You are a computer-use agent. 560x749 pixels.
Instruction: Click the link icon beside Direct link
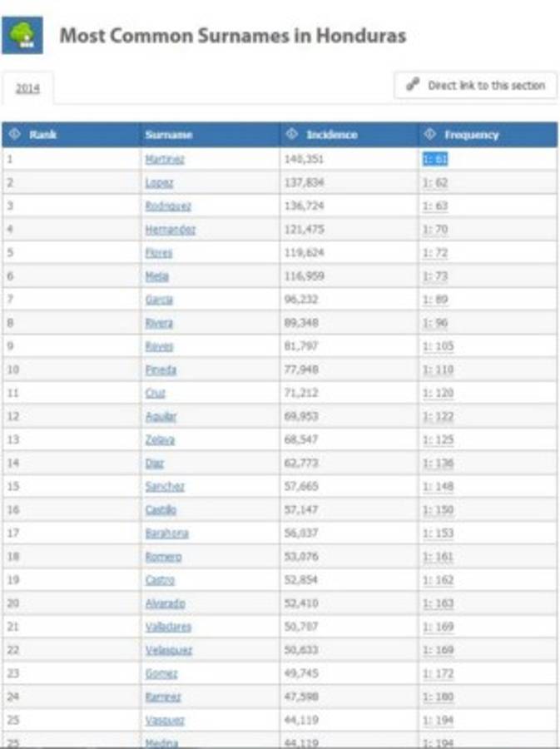[412, 85]
